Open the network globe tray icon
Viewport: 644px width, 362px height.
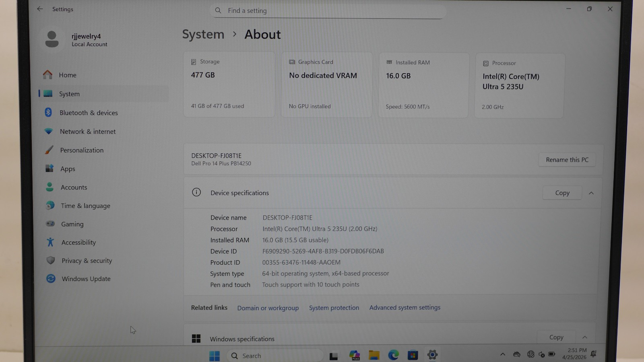coord(531,354)
